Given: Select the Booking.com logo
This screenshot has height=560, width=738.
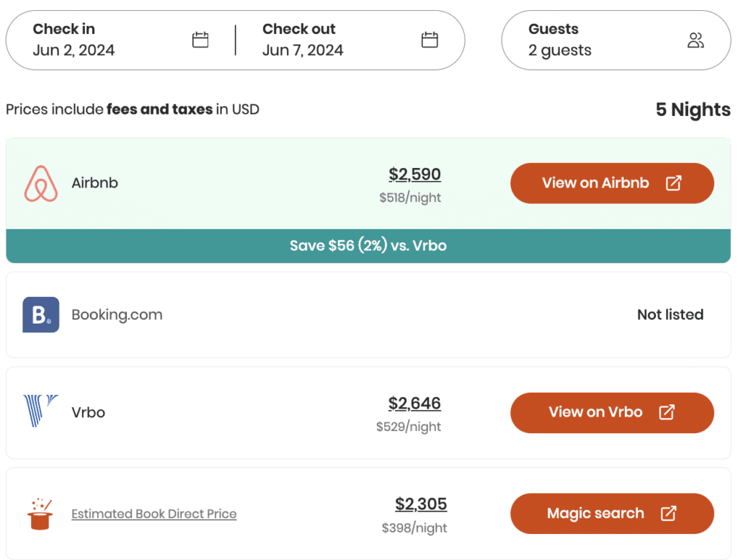Looking at the screenshot, I should pyautogui.click(x=41, y=315).
